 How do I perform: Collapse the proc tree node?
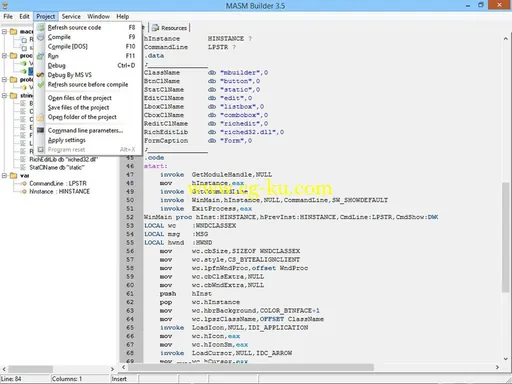(x=4, y=56)
